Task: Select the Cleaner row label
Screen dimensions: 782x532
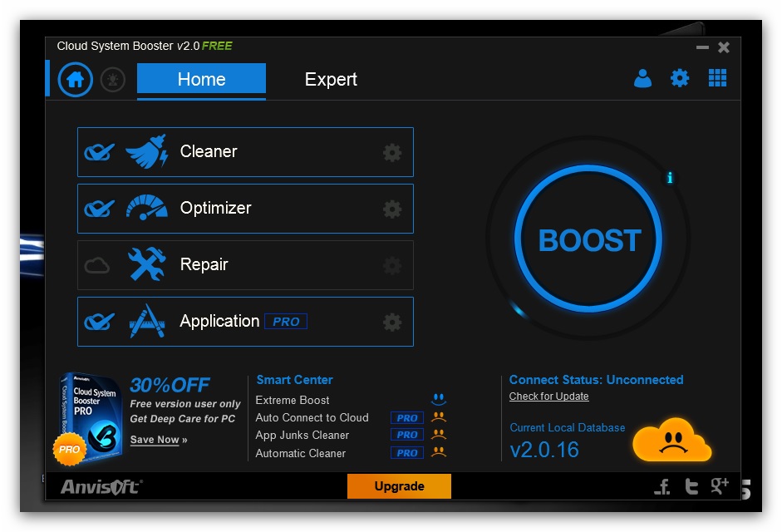Action: click(x=209, y=151)
